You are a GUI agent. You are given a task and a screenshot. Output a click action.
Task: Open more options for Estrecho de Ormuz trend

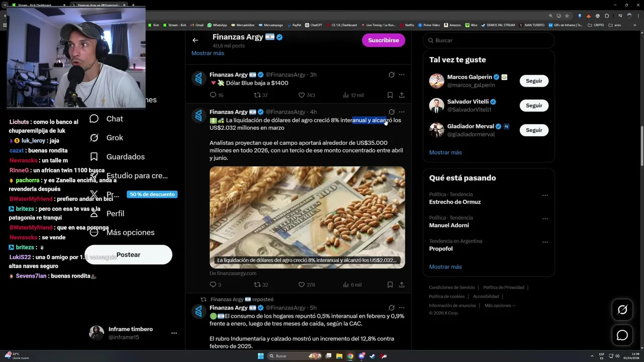[x=545, y=195]
